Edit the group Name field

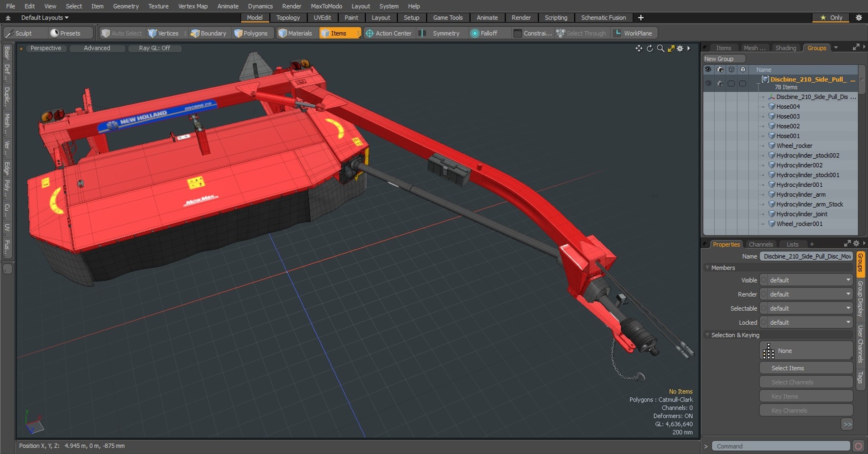(806, 256)
